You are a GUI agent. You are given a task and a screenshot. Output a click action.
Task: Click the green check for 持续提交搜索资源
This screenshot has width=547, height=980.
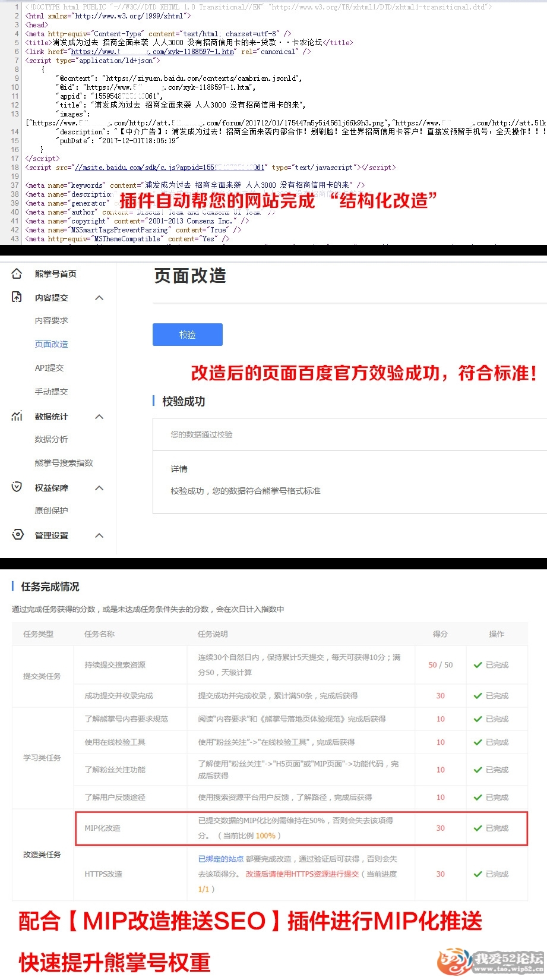coord(478,665)
